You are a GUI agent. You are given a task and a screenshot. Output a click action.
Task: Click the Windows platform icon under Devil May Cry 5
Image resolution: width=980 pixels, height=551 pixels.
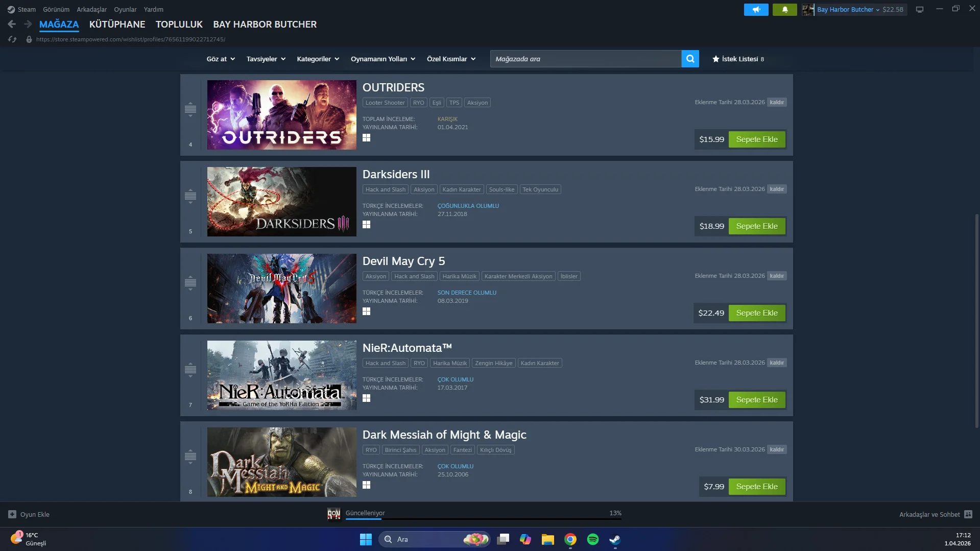[366, 312]
